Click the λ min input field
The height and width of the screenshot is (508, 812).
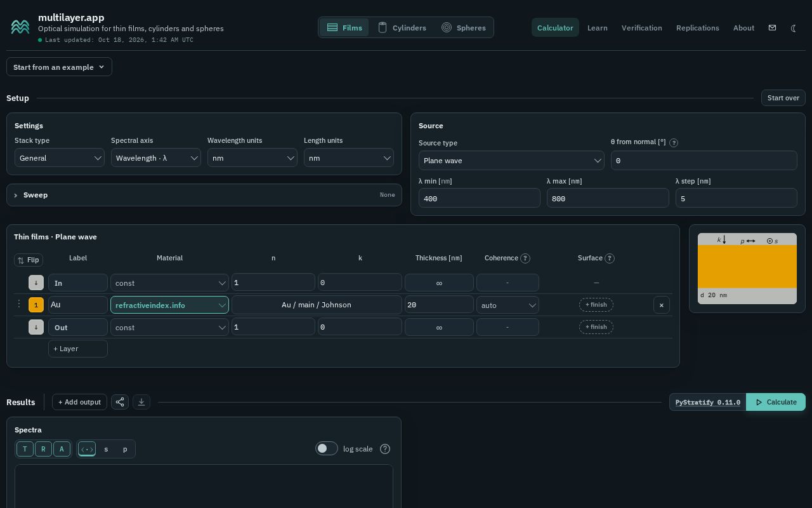point(480,198)
